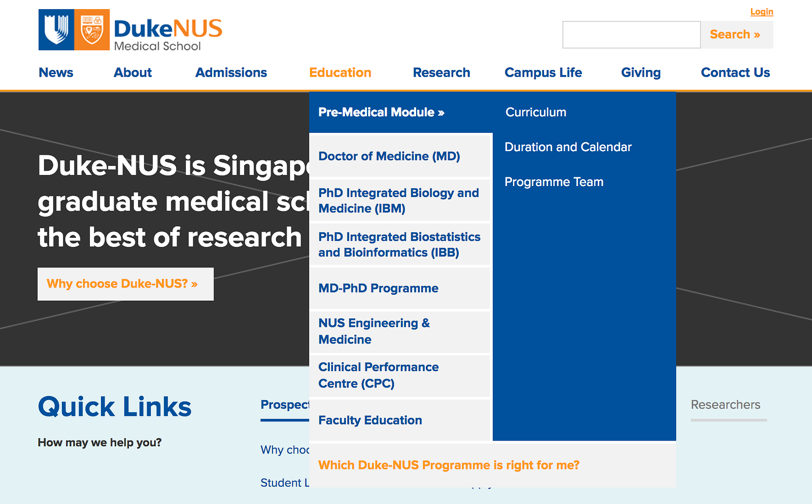Image resolution: width=812 pixels, height=504 pixels.
Task: Click the 'How may we help you?' text
Action: point(99,443)
